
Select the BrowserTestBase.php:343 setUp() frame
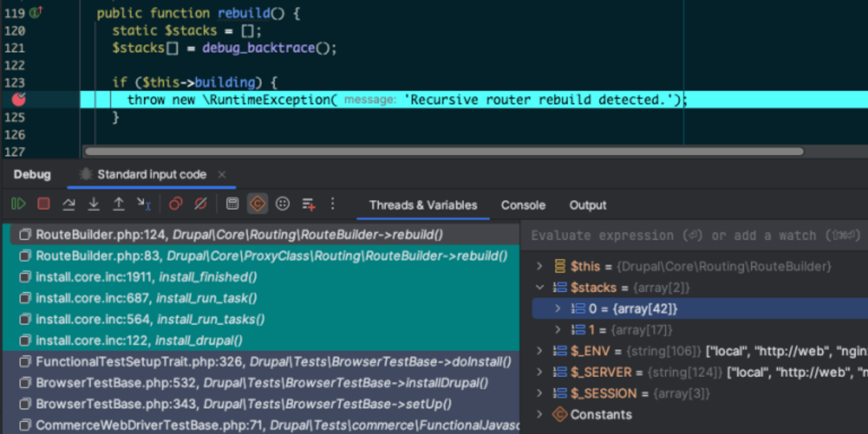pos(260,404)
